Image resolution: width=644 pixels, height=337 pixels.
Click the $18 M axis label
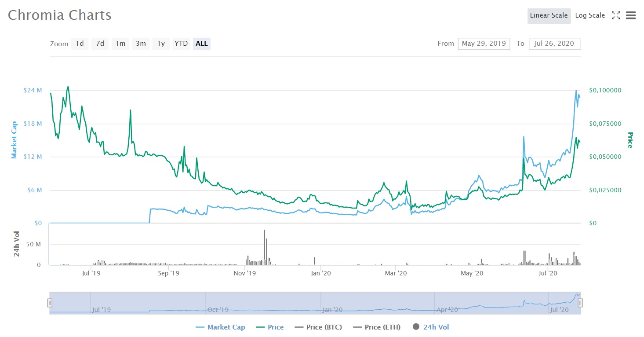(33, 124)
